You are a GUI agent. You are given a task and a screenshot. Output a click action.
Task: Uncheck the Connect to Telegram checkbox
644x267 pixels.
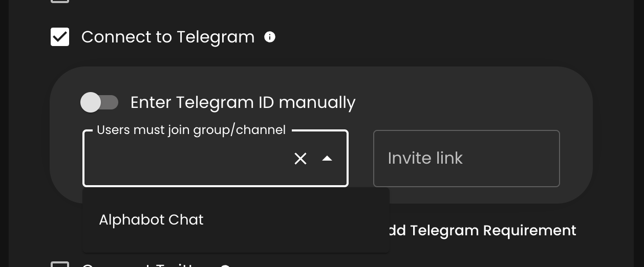(60, 37)
